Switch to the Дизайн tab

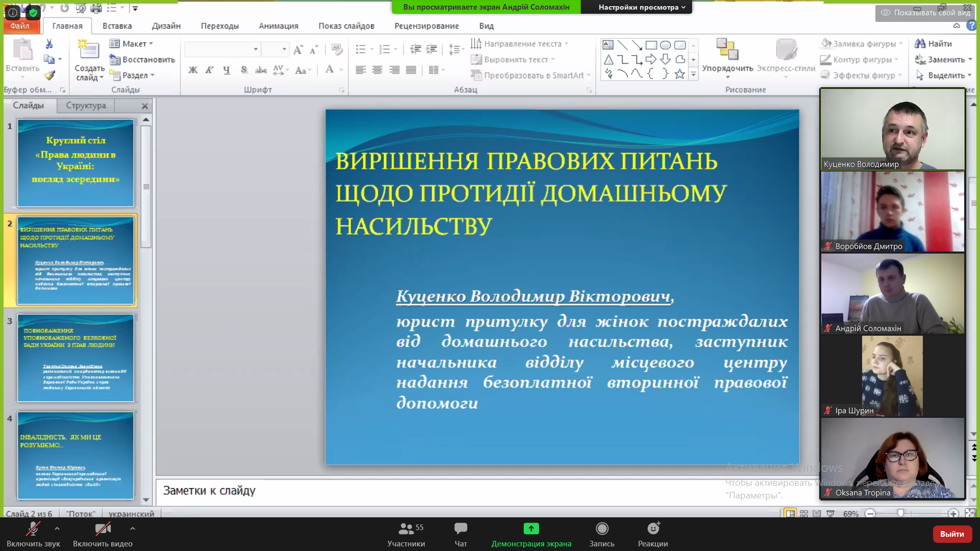[166, 26]
